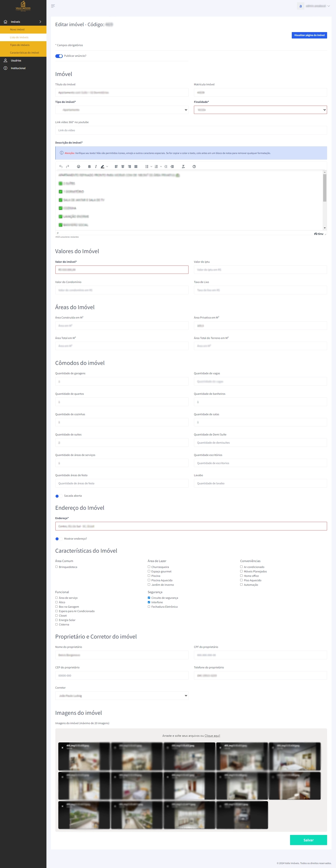Image resolution: width=336 pixels, height=868 pixels.
Task: Open the Tipo do imóvel dropdown
Action: 122,110
